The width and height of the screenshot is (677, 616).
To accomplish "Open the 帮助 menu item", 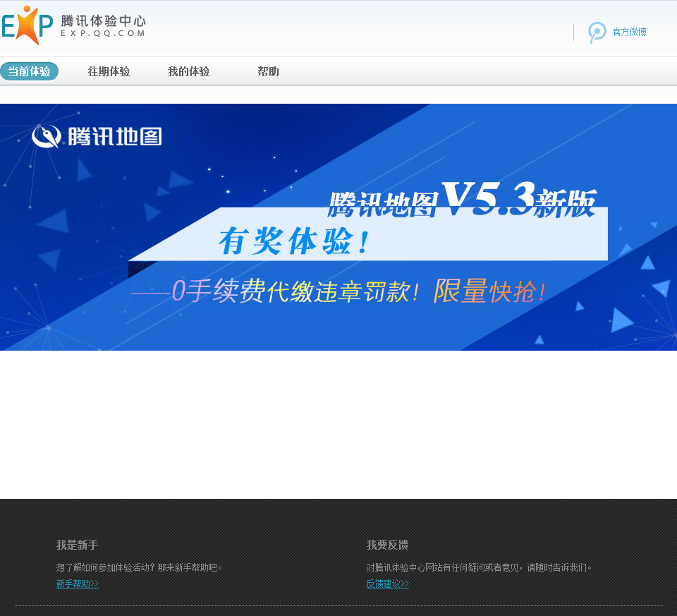I will [x=268, y=71].
